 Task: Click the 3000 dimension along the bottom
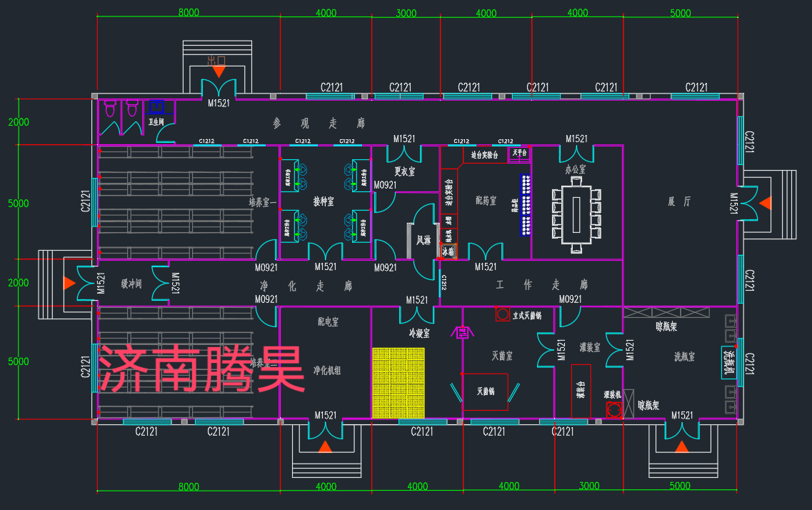pos(588,486)
